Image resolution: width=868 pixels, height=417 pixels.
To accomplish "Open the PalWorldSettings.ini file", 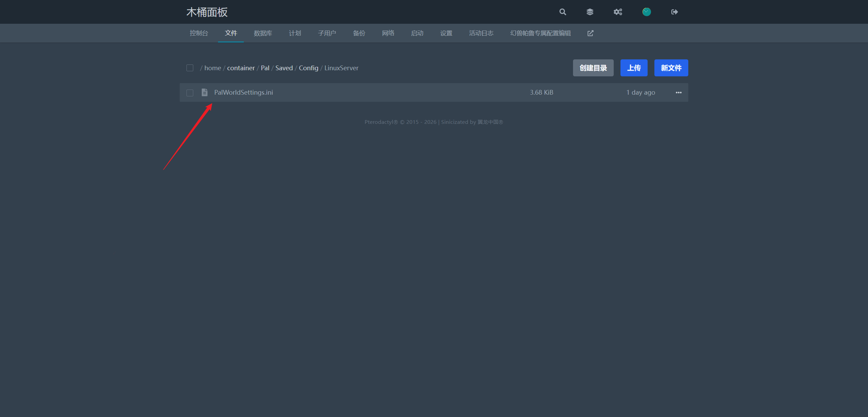I will tap(243, 92).
